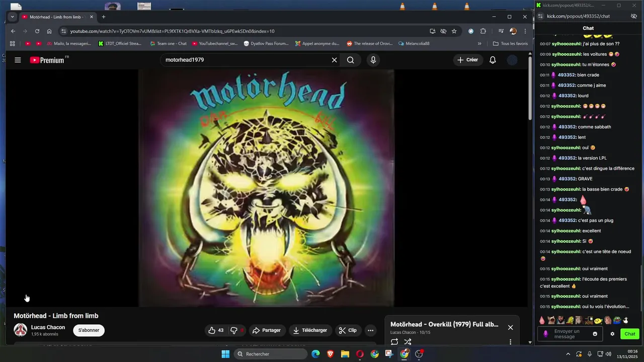Open Chrome media controls icon

point(501,31)
